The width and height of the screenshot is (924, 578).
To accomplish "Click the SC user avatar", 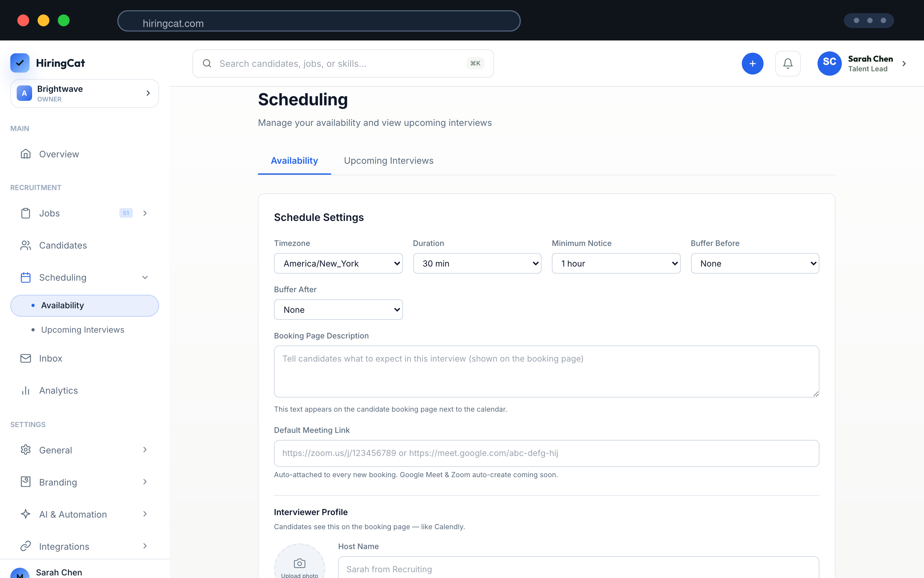I will point(829,64).
